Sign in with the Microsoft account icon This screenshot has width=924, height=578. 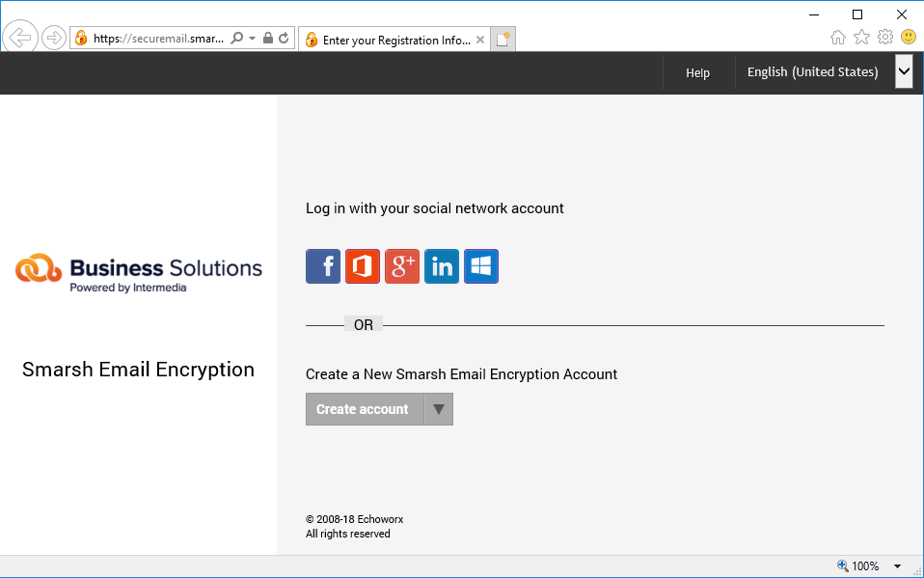coord(481,266)
